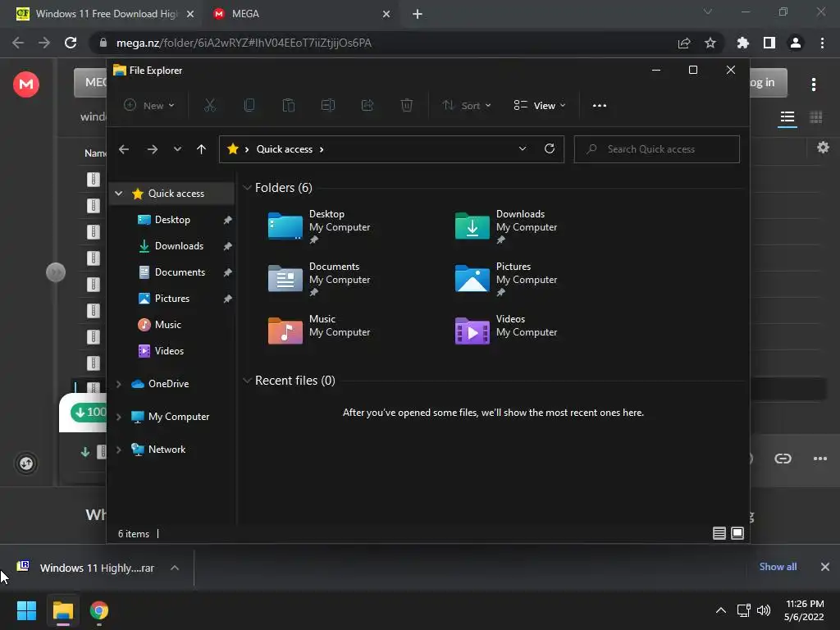Reload the page in Chrome browser
The width and height of the screenshot is (840, 630).
coord(71,43)
